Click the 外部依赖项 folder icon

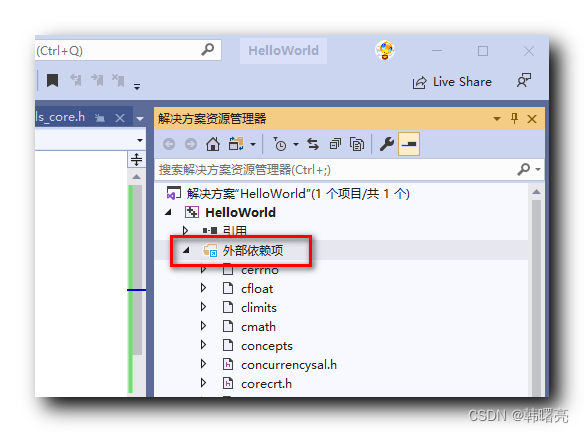point(210,250)
